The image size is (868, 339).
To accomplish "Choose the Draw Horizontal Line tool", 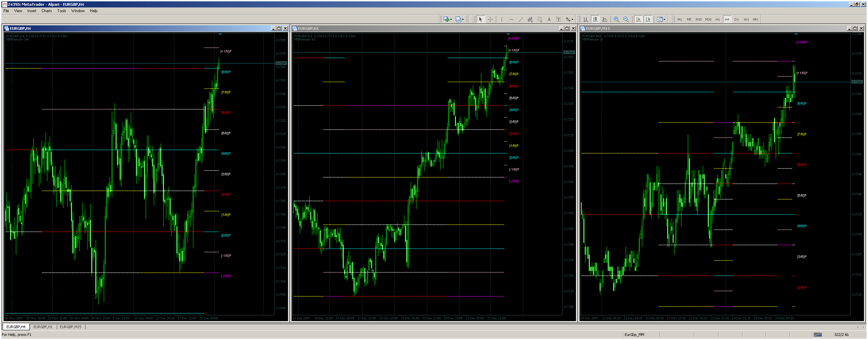I will tap(511, 19).
